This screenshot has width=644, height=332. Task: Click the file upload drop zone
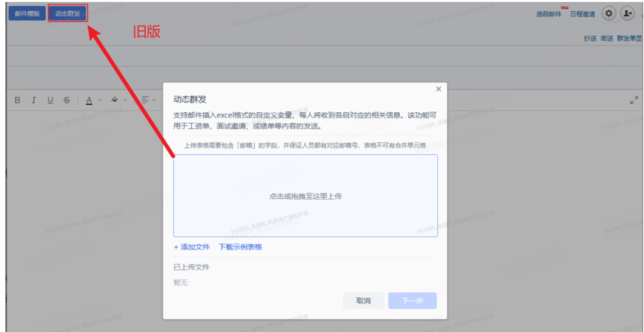pyautogui.click(x=306, y=194)
